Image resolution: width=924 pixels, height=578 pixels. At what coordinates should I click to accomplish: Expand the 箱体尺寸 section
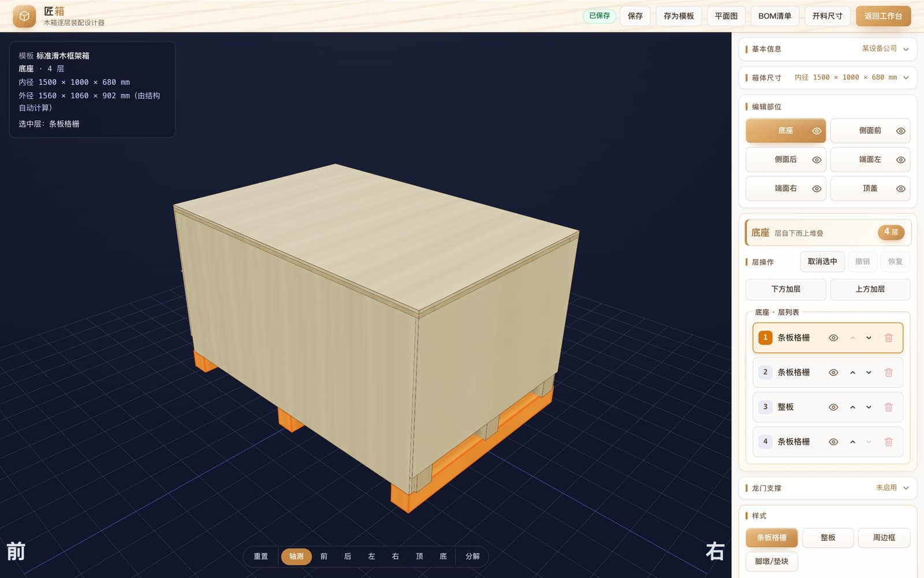[x=828, y=77]
